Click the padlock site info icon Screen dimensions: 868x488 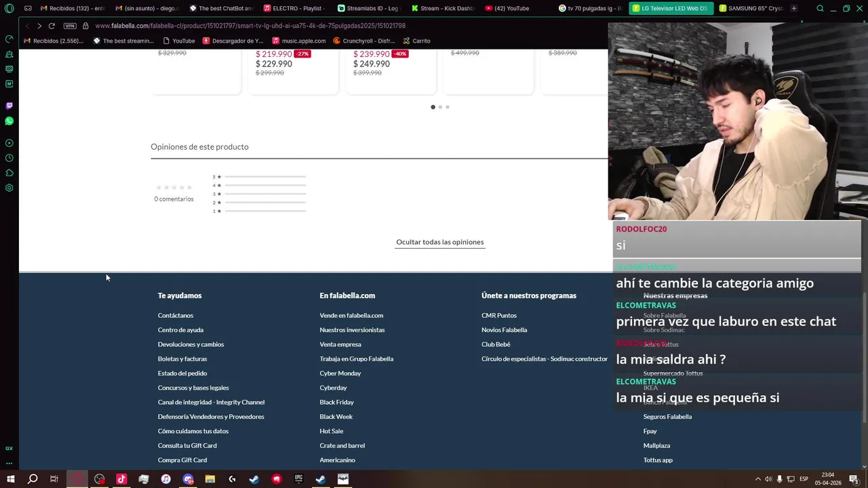coord(85,26)
